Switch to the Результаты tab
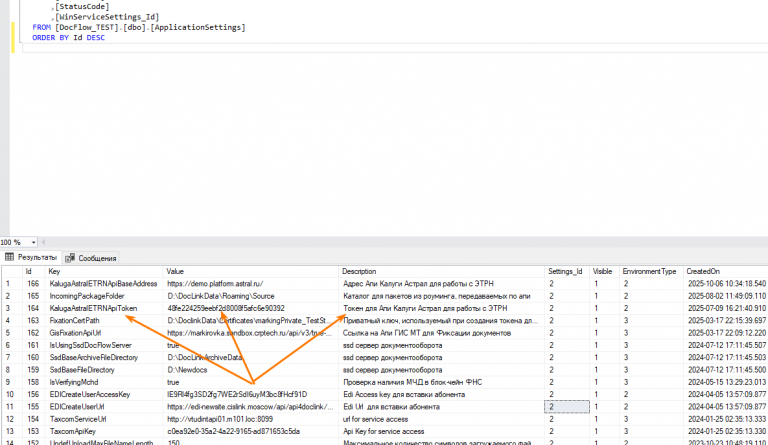The image size is (768, 445). pos(31,257)
